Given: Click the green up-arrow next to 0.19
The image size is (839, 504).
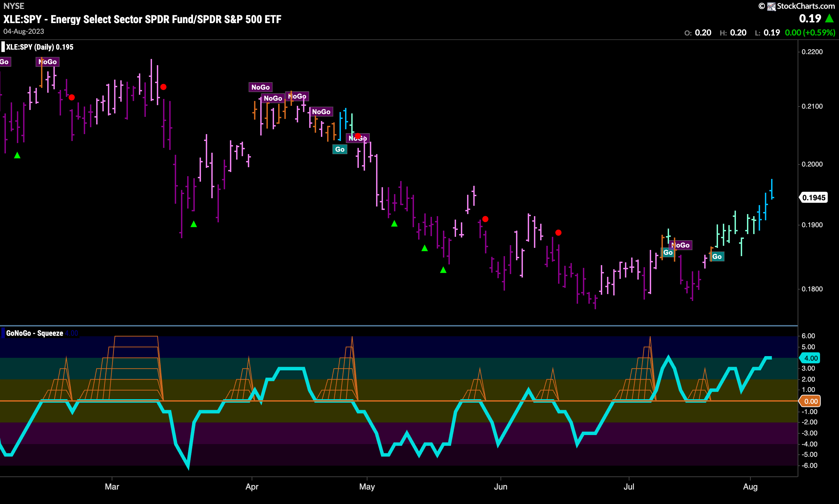Looking at the screenshot, I should (x=829, y=18).
